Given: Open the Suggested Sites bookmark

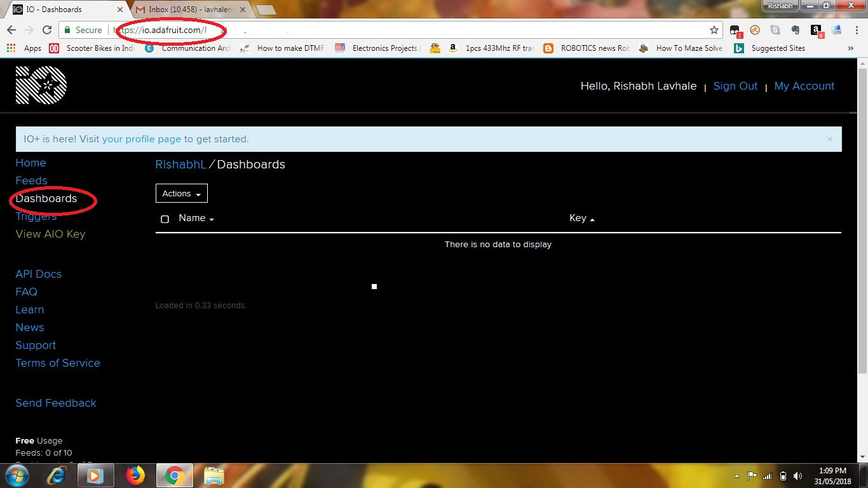Looking at the screenshot, I should 770,48.
